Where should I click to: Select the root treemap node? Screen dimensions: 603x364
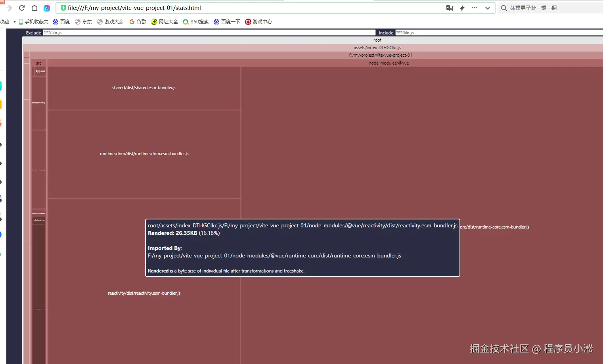[x=377, y=40]
